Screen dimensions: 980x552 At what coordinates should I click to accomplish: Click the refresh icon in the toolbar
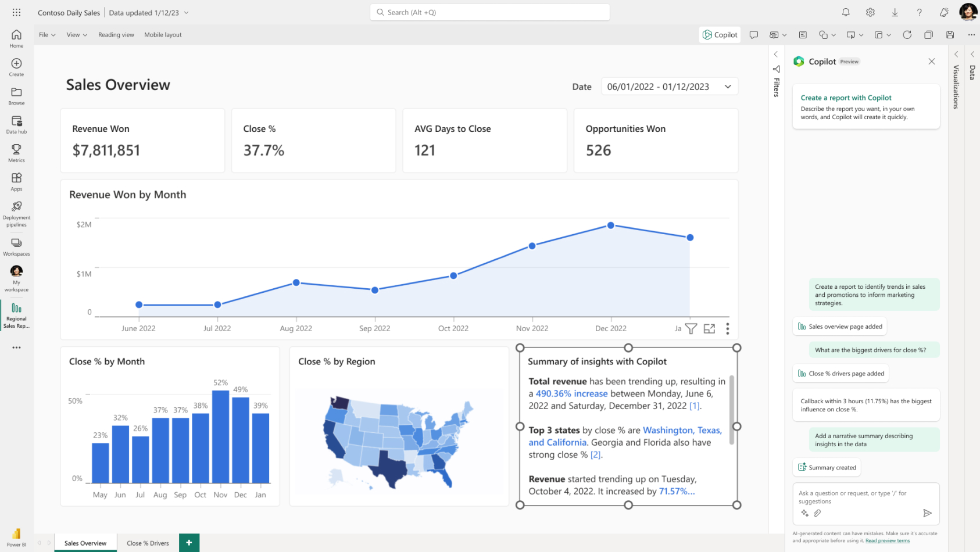(907, 35)
